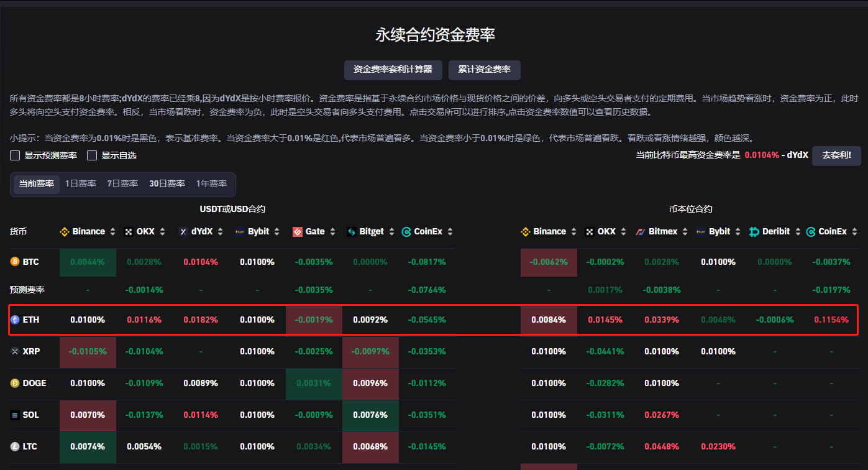This screenshot has width=868, height=470.
Task: Click DOGE Gate rate 0.0031%
Action: [314, 384]
